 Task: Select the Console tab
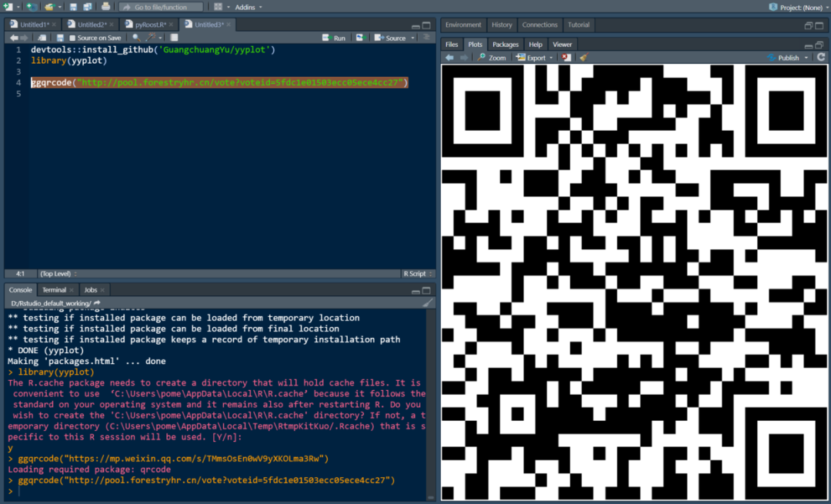pos(20,290)
